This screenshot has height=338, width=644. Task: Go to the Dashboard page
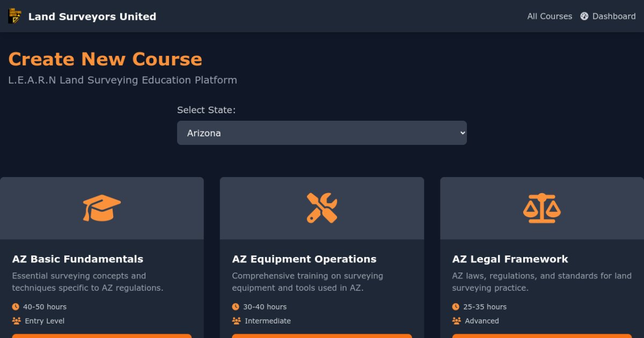click(613, 17)
